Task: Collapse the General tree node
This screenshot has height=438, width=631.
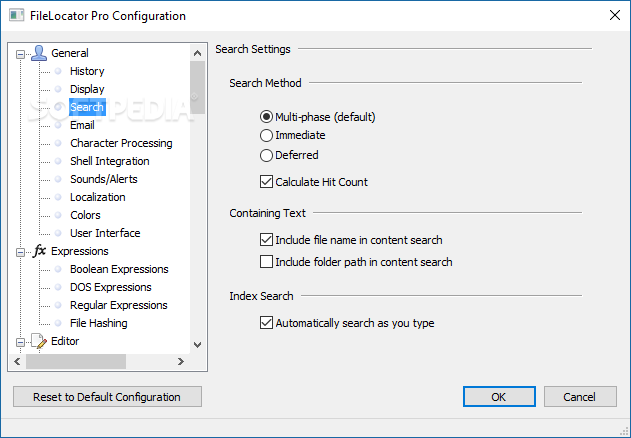Action: point(20,54)
